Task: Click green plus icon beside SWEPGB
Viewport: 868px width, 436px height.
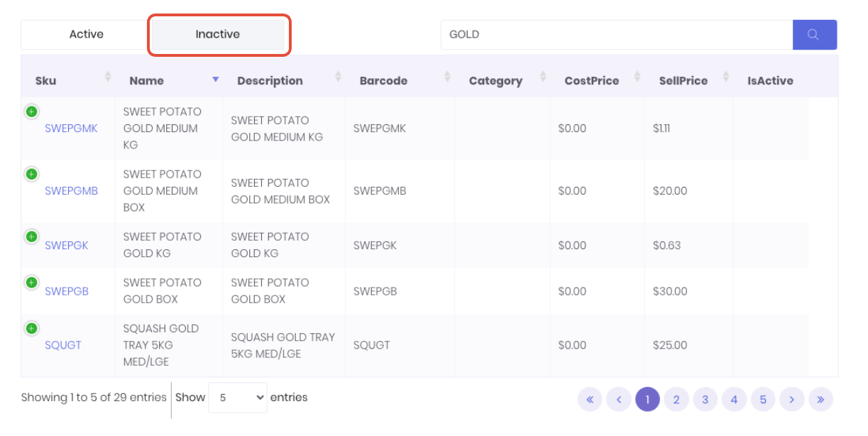Action: coord(32,283)
